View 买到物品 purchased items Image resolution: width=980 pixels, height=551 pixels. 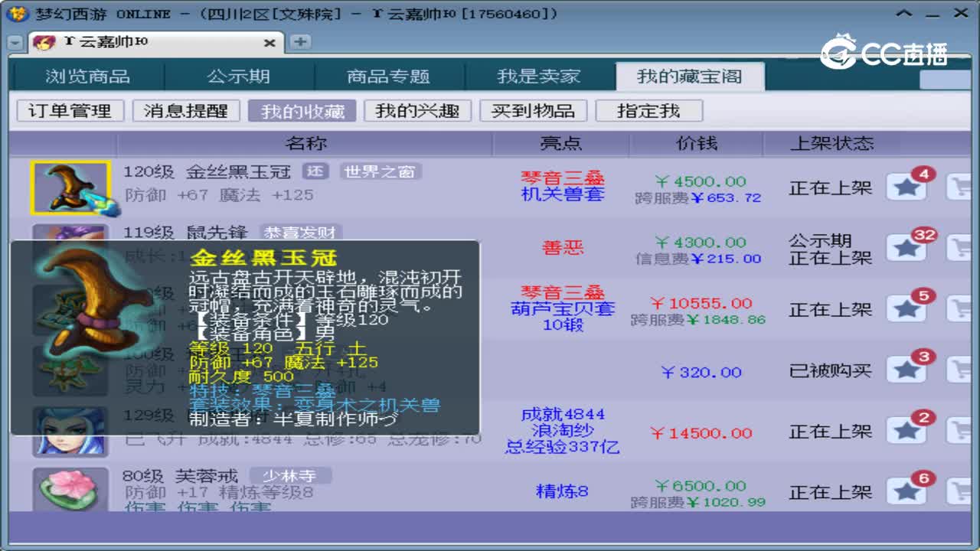[534, 111]
